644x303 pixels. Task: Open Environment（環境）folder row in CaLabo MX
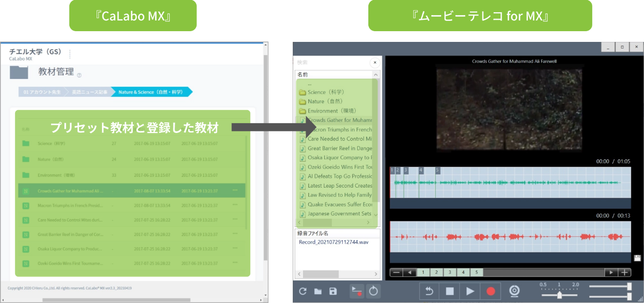132,175
